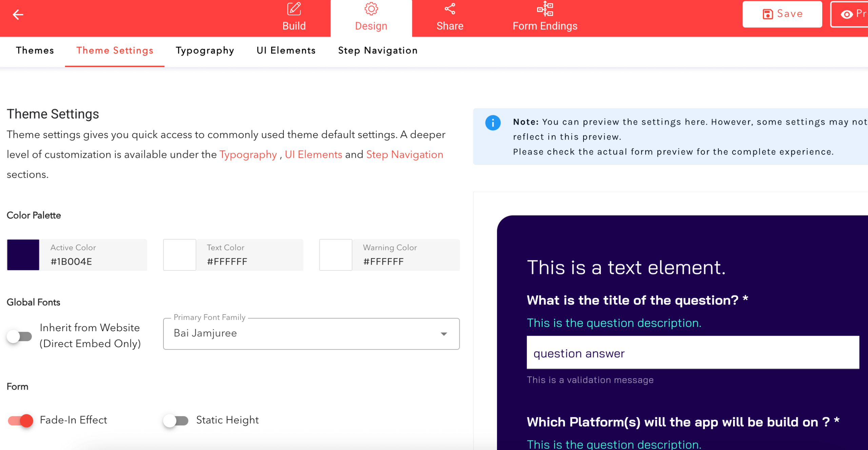The image size is (868, 450).
Task: Go to the Step Navigation tab
Action: pos(378,51)
